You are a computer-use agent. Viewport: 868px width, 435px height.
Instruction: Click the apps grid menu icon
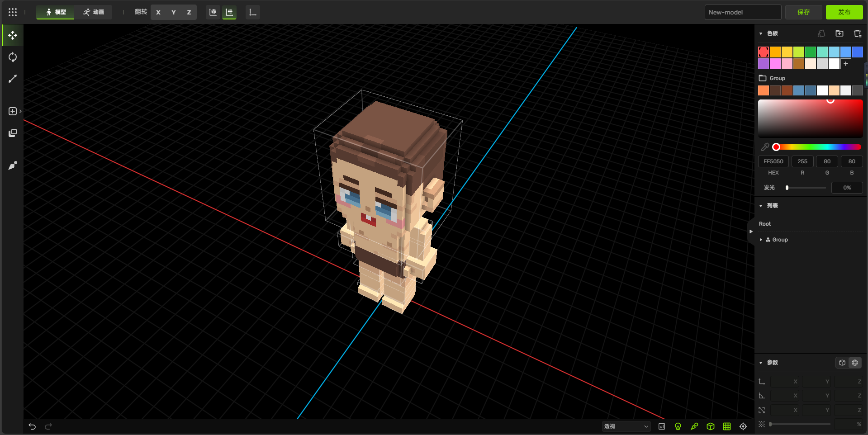coord(13,12)
